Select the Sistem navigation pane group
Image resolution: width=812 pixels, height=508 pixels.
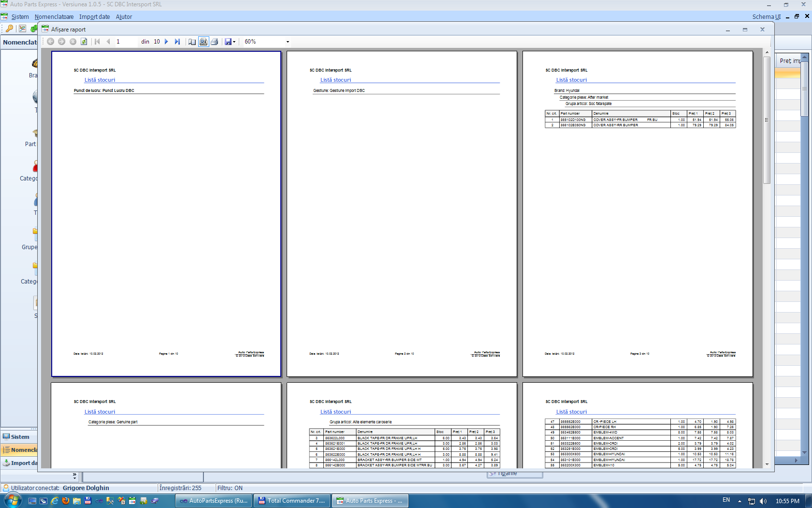(19, 437)
